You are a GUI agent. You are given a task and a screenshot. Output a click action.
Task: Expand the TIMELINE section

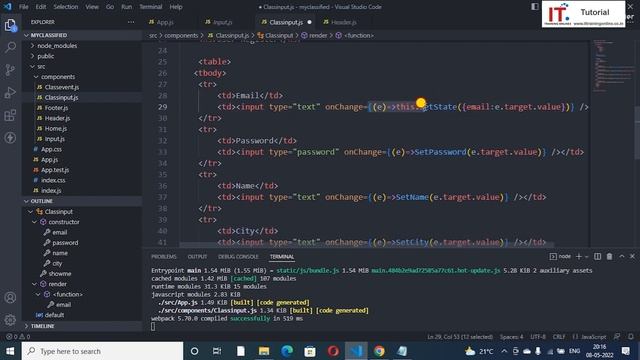tap(82, 326)
